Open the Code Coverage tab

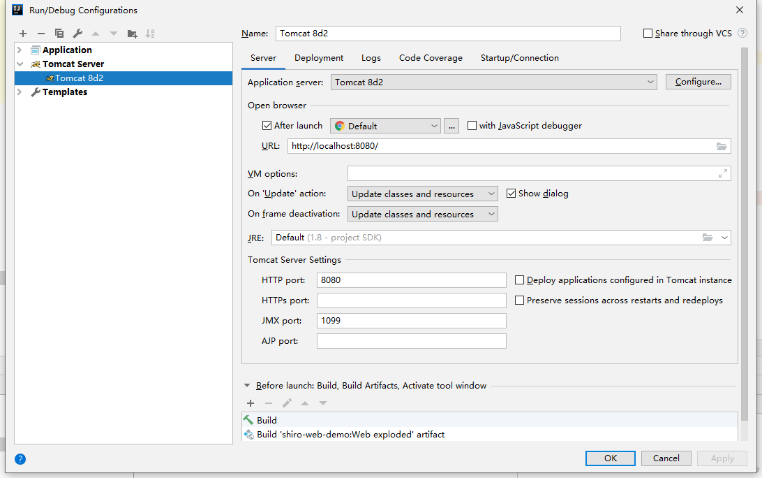point(431,58)
